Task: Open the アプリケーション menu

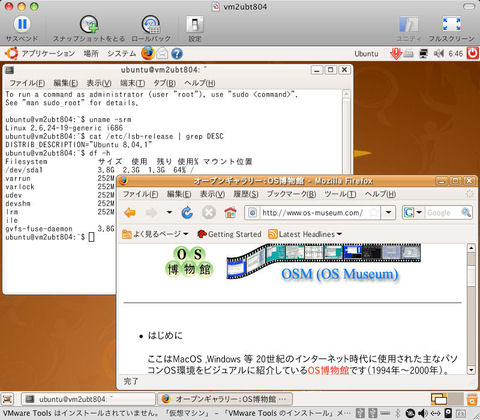Action: click(48, 53)
